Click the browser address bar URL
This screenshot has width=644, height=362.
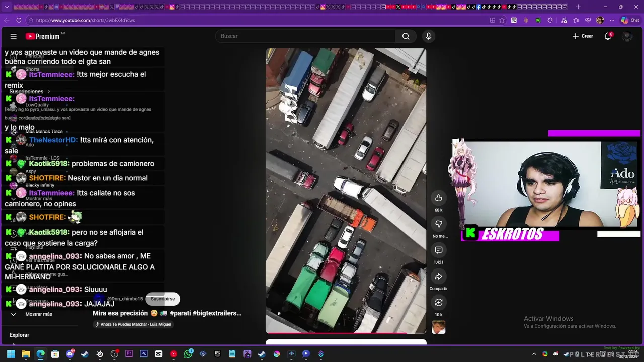tap(86, 20)
